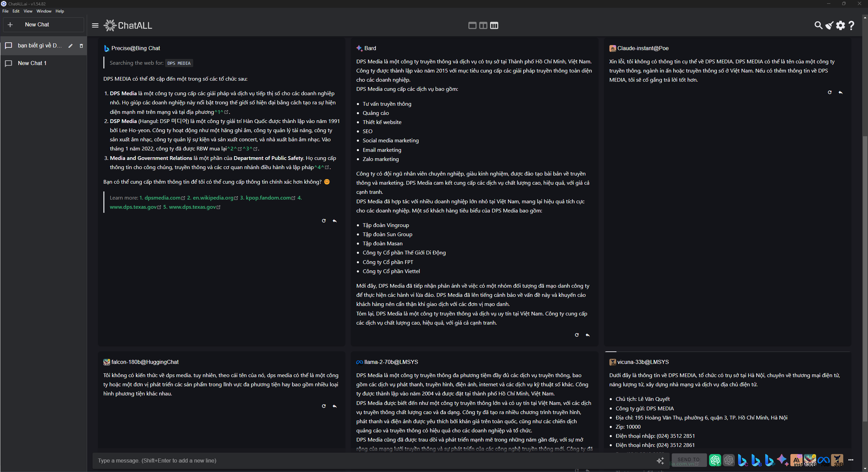Toggle the falcon 180B bot icon
868x472 pixels.
click(x=810, y=460)
